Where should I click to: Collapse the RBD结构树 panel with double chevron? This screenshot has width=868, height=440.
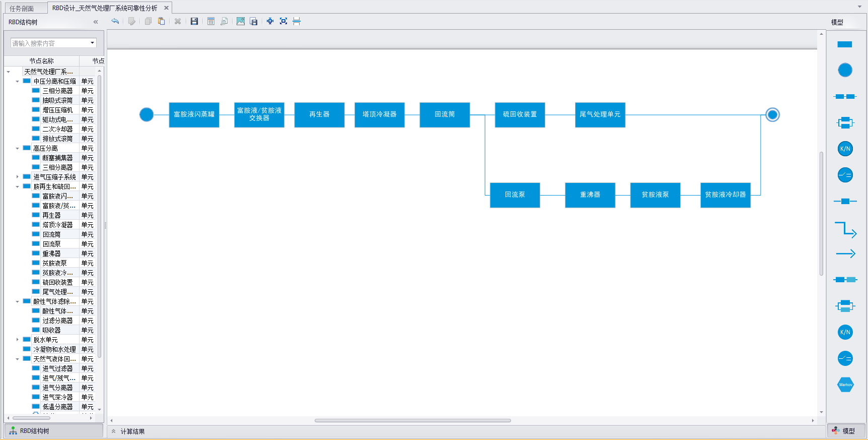[96, 22]
